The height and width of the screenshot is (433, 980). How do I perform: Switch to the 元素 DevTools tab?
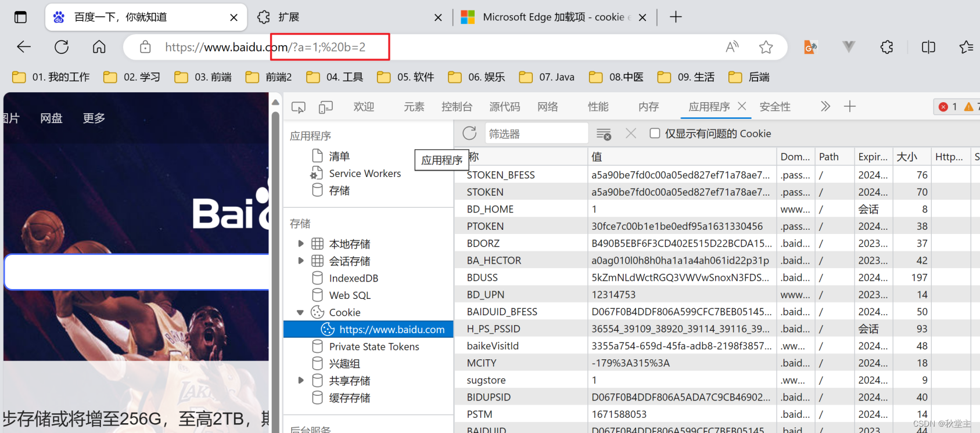pyautogui.click(x=414, y=107)
